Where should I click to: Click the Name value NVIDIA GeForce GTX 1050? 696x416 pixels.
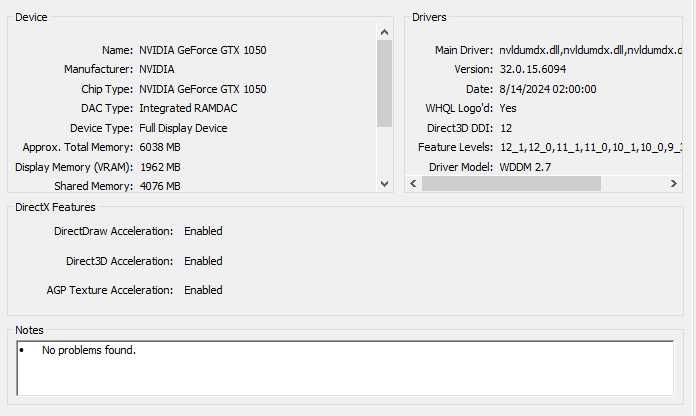[x=203, y=50]
